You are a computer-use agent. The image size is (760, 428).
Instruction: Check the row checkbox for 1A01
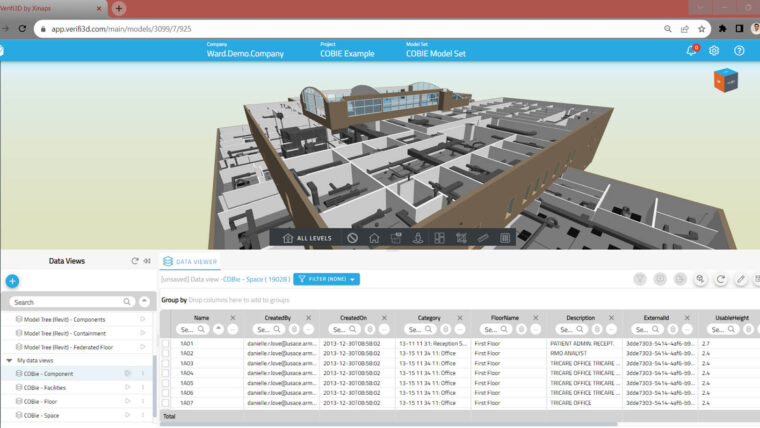coord(166,343)
